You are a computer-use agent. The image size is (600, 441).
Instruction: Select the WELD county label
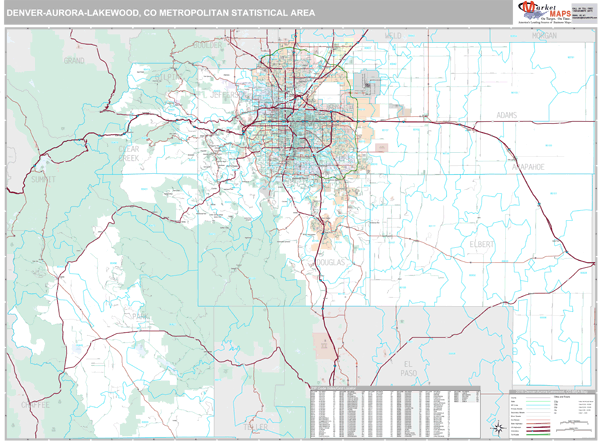click(393, 36)
